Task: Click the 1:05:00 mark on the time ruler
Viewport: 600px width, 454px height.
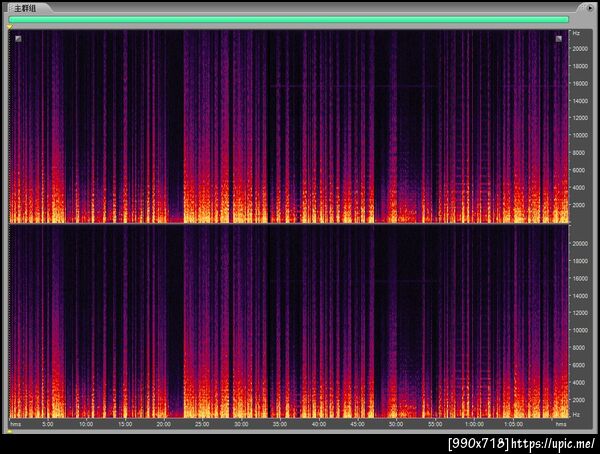Action: [514, 424]
